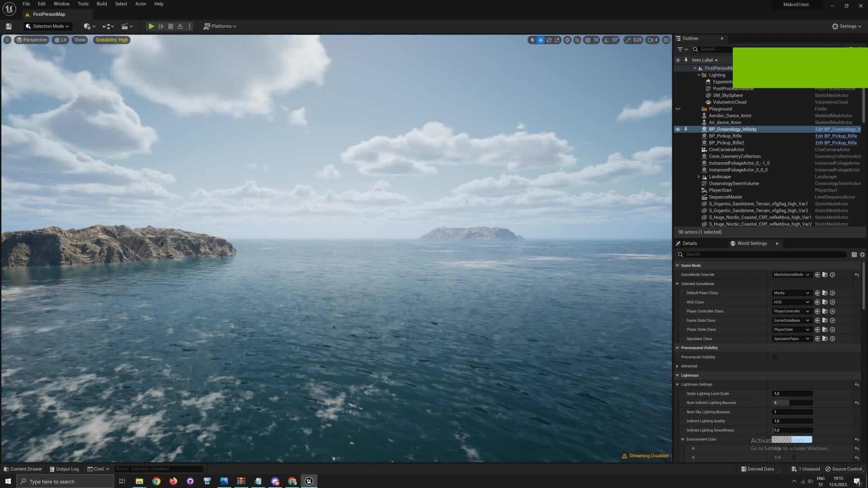Click the Derived Data button in the status bar

click(x=759, y=469)
